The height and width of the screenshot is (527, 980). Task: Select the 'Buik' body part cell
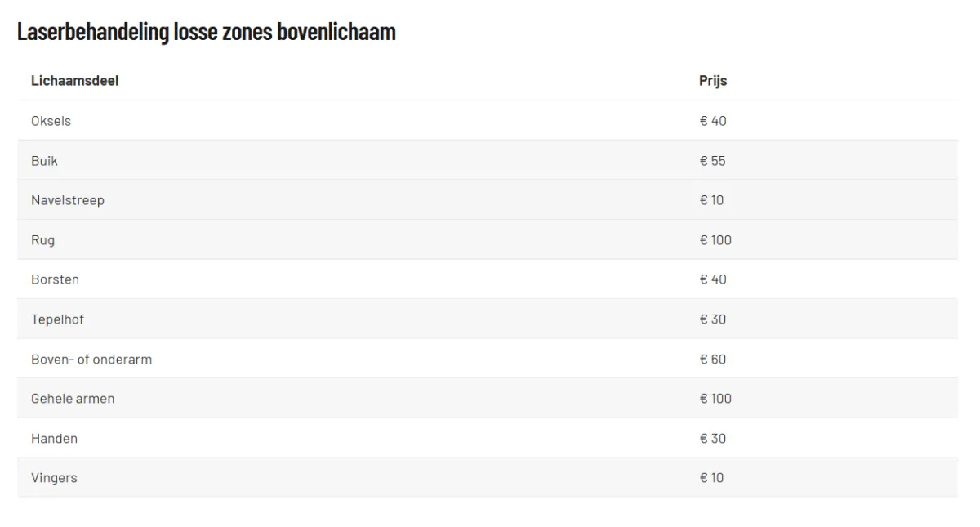coord(44,161)
